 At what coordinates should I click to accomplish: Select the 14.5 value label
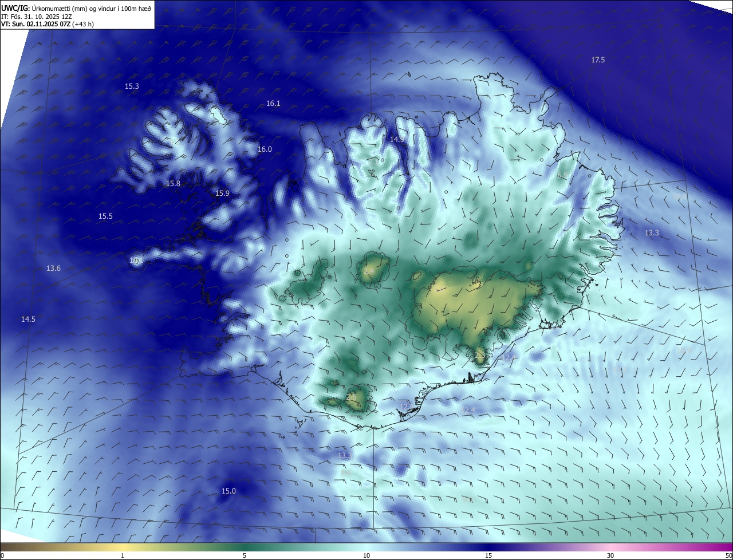tap(28, 320)
